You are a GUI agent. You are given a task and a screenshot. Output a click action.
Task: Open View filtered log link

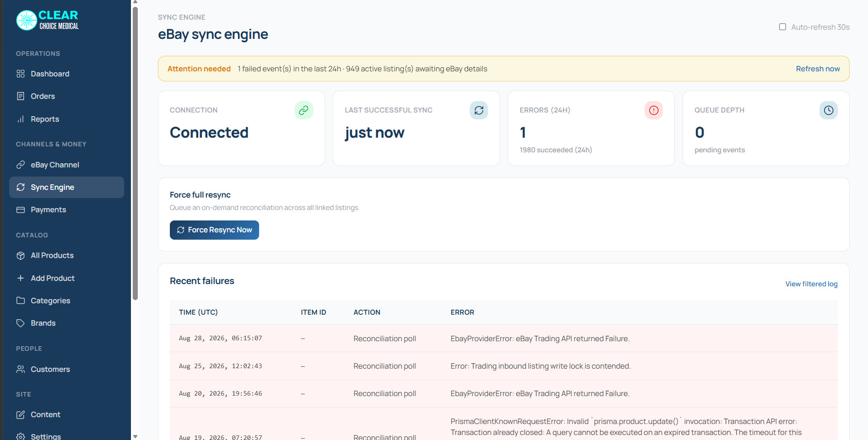[811, 284]
